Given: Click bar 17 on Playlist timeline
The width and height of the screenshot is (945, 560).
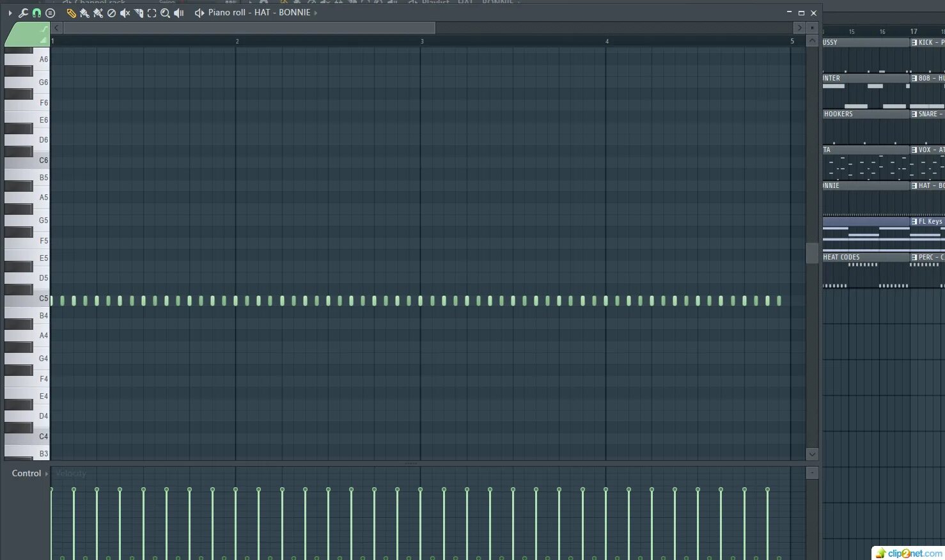Looking at the screenshot, I should click(x=914, y=31).
